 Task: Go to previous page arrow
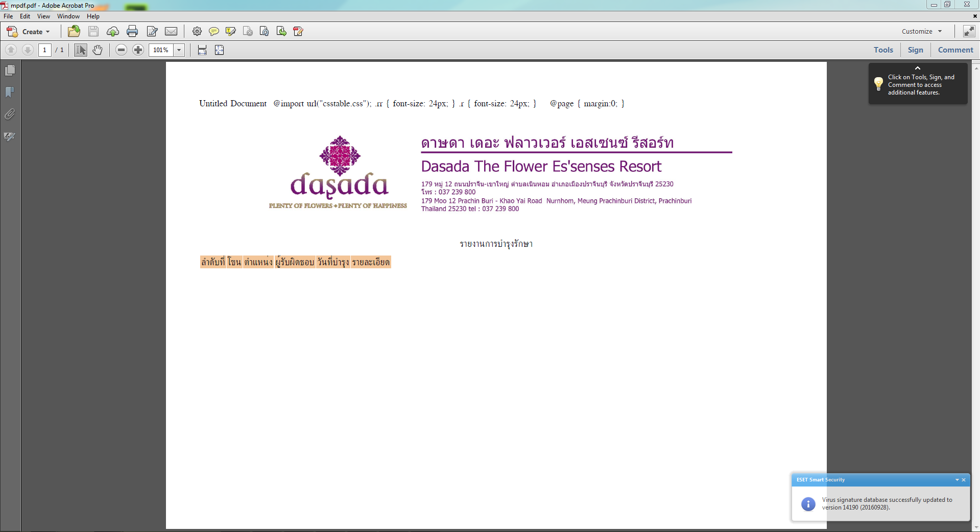(11, 50)
